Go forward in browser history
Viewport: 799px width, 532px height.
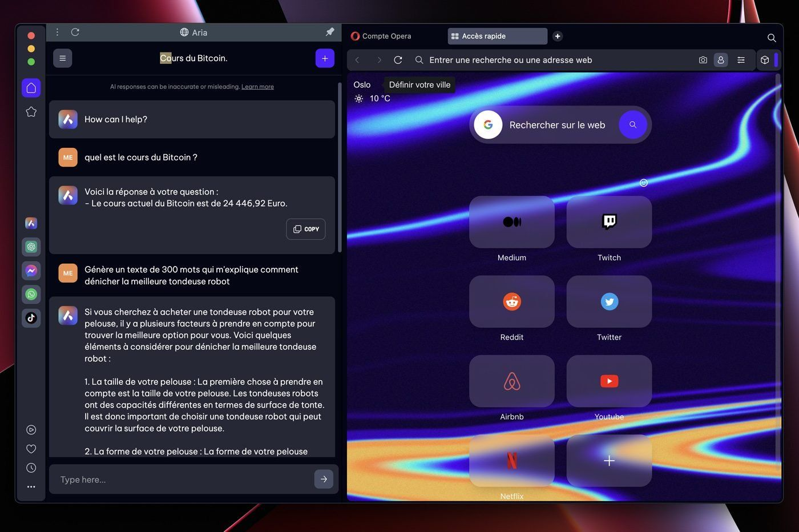379,60
